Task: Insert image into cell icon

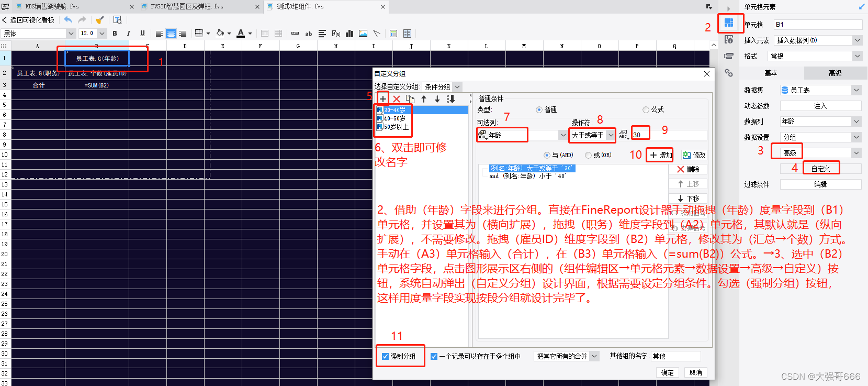Action: tap(363, 34)
